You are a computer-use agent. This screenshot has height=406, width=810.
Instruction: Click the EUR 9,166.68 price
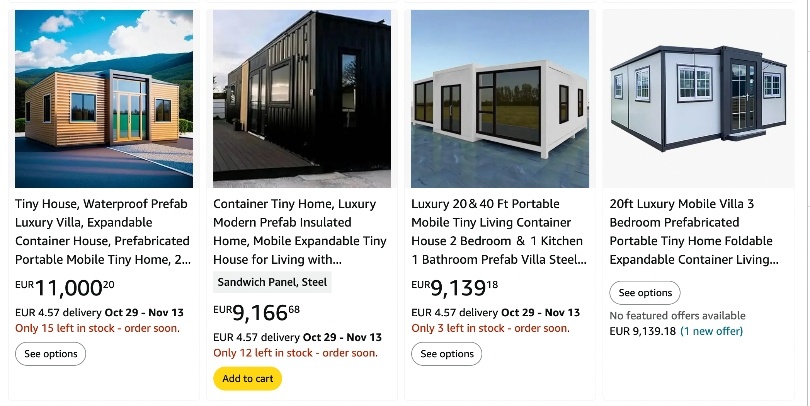[x=257, y=310]
